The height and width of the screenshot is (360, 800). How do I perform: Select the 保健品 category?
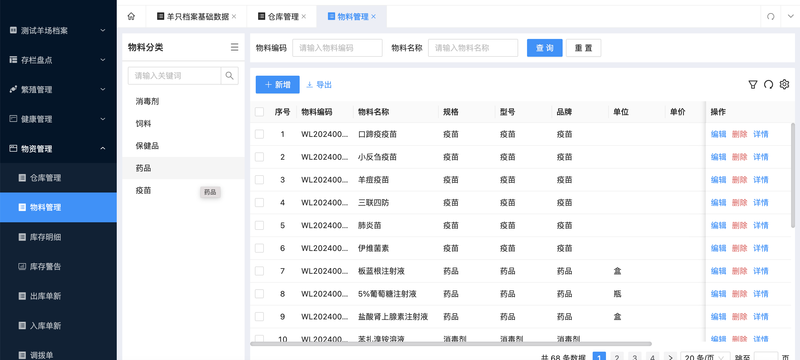[x=184, y=146]
